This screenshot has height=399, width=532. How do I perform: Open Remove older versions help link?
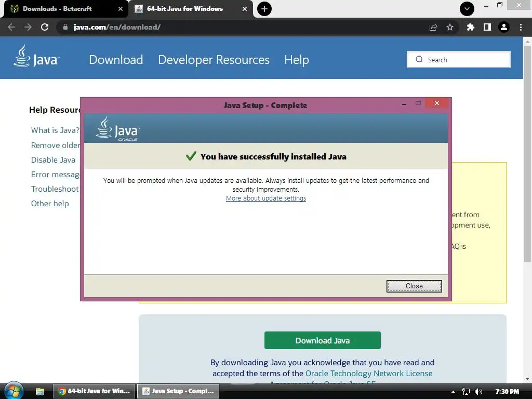click(x=56, y=145)
